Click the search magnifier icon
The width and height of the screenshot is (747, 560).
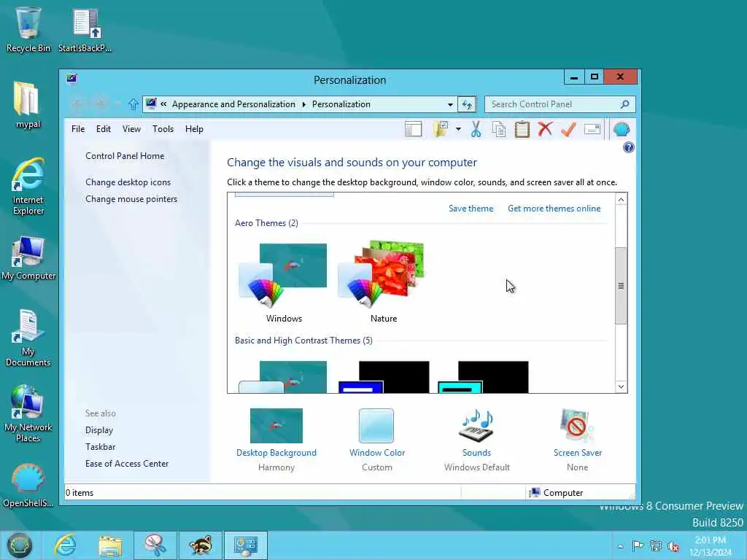[625, 104]
